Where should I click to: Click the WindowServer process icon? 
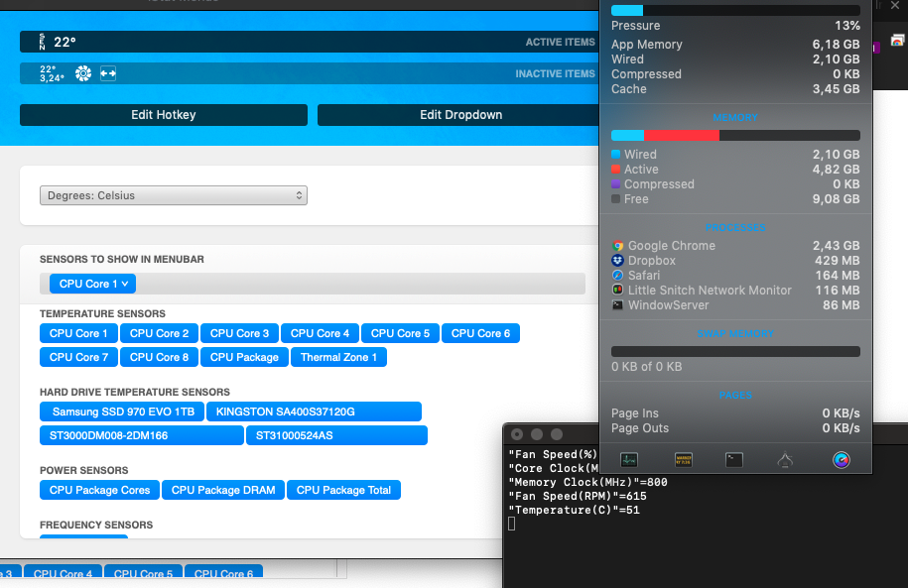click(x=618, y=305)
